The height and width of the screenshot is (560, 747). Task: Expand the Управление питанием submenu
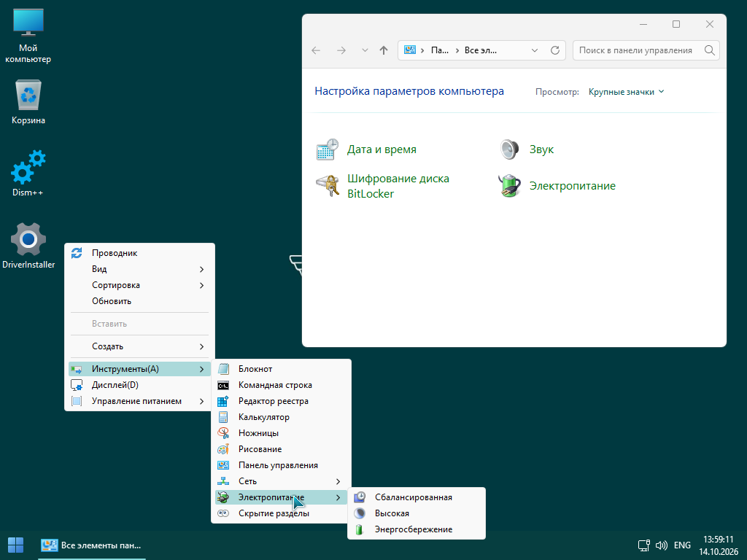click(139, 401)
